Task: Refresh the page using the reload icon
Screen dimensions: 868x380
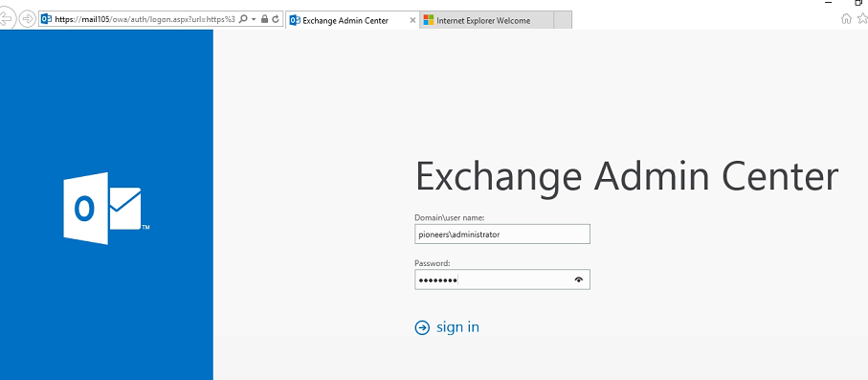Action: (275, 19)
